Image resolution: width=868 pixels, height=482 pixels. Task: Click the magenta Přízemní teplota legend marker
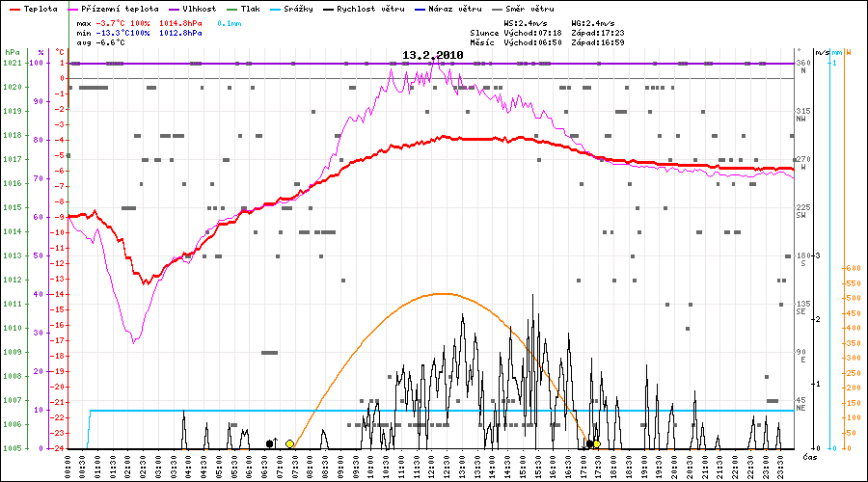point(77,9)
